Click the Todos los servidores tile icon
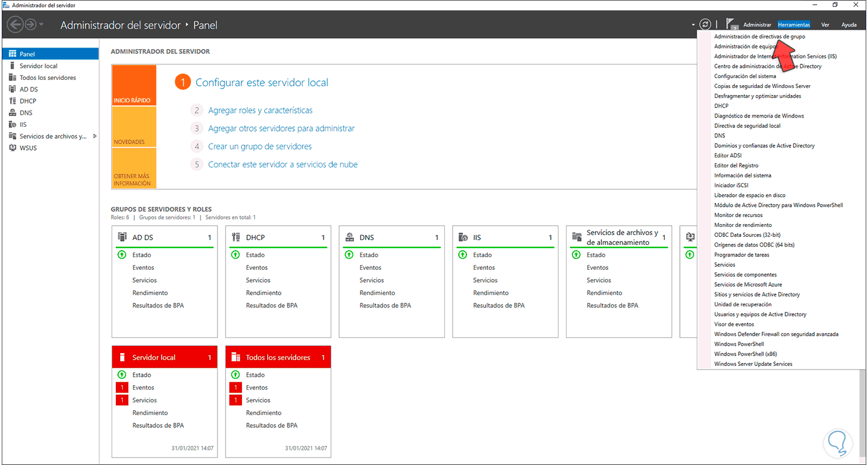Image resolution: width=868 pixels, height=465 pixels. [x=235, y=357]
